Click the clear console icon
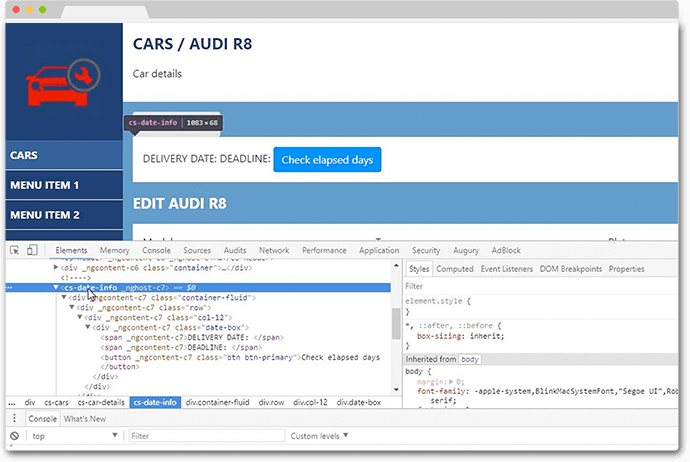 pos(14,436)
